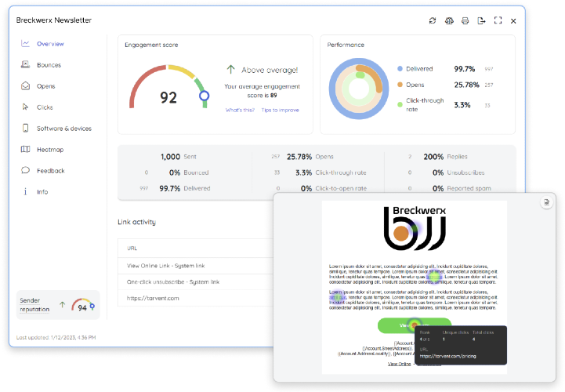Click the "View Online" link in email footer
This screenshot has height=392, width=565.
pos(399,364)
